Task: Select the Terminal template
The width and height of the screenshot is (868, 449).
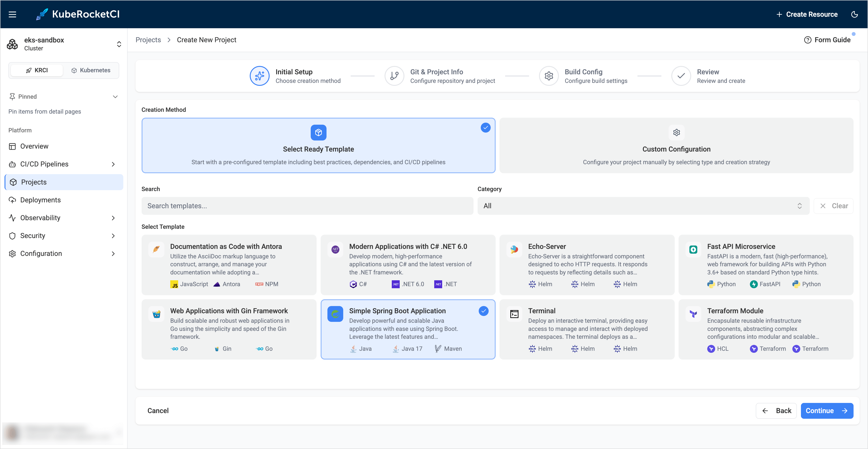Action: point(587,329)
